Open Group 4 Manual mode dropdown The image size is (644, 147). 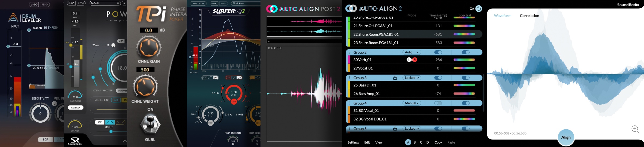click(x=412, y=103)
